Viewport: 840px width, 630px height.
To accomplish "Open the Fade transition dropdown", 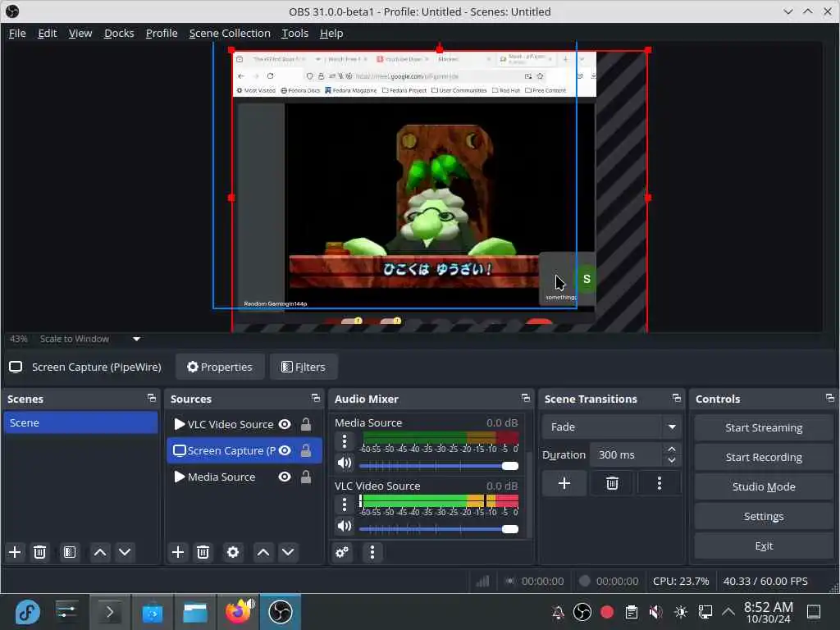I will [612, 427].
